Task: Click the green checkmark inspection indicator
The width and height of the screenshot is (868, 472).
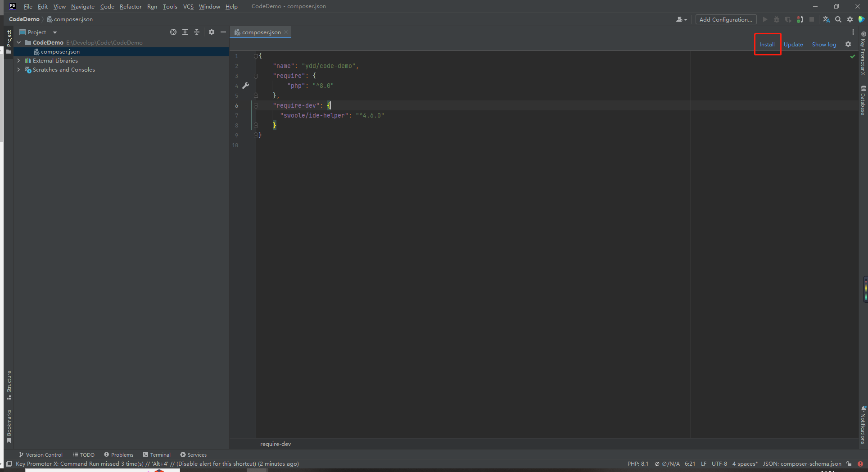Action: (852, 57)
